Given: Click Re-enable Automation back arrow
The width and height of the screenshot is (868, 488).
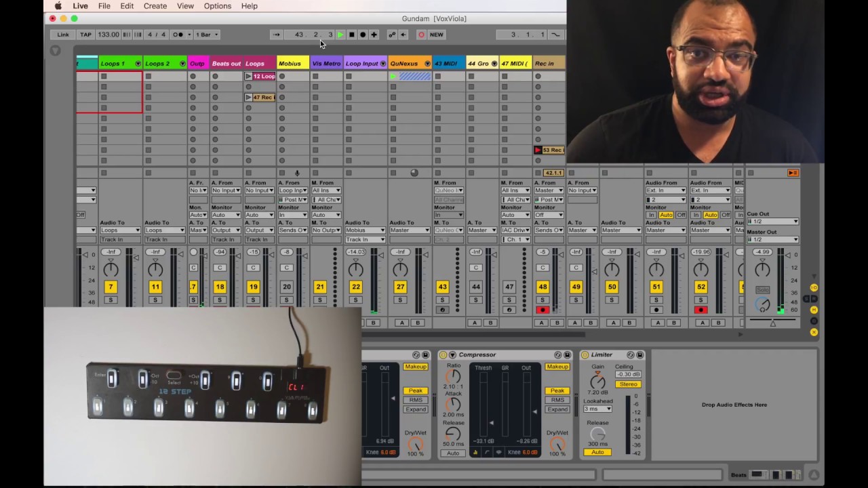Looking at the screenshot, I should [x=403, y=35].
